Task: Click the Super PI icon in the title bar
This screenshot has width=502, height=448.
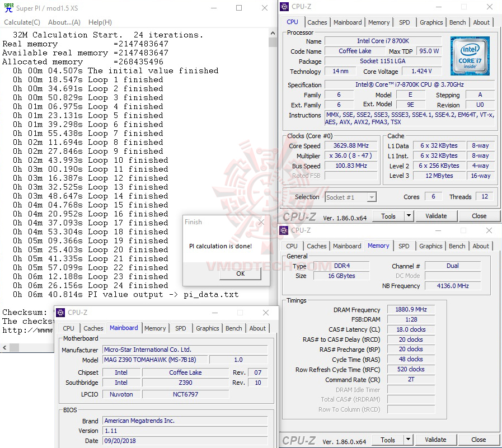Action: (7, 7)
